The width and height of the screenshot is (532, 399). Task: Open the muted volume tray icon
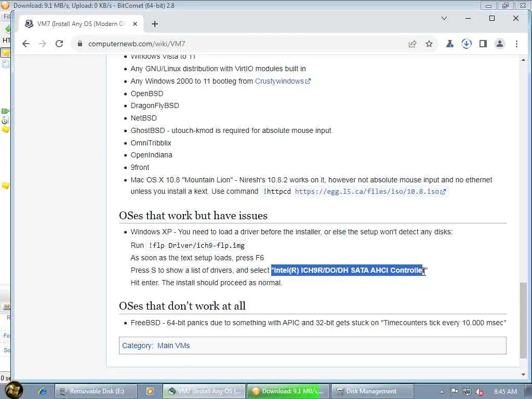coord(480,392)
